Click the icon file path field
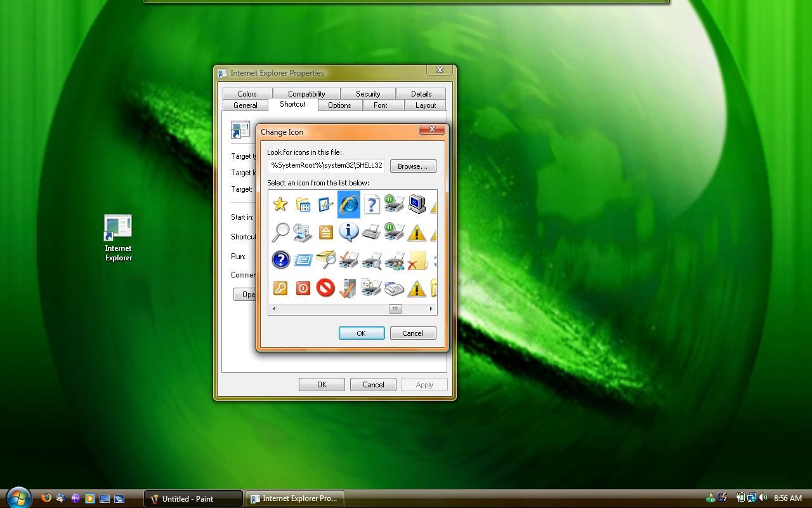This screenshot has height=508, width=812. [325, 166]
